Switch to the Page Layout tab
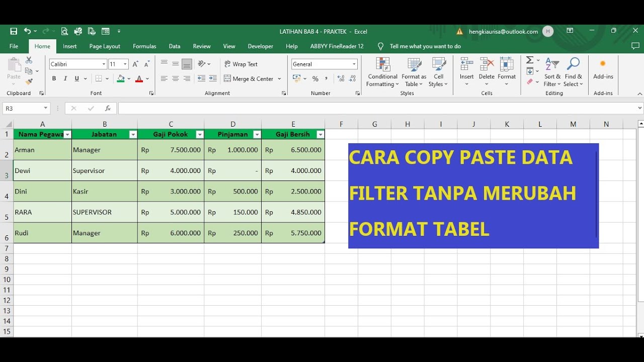Screen dimensions: 644x362 [x=105, y=46]
